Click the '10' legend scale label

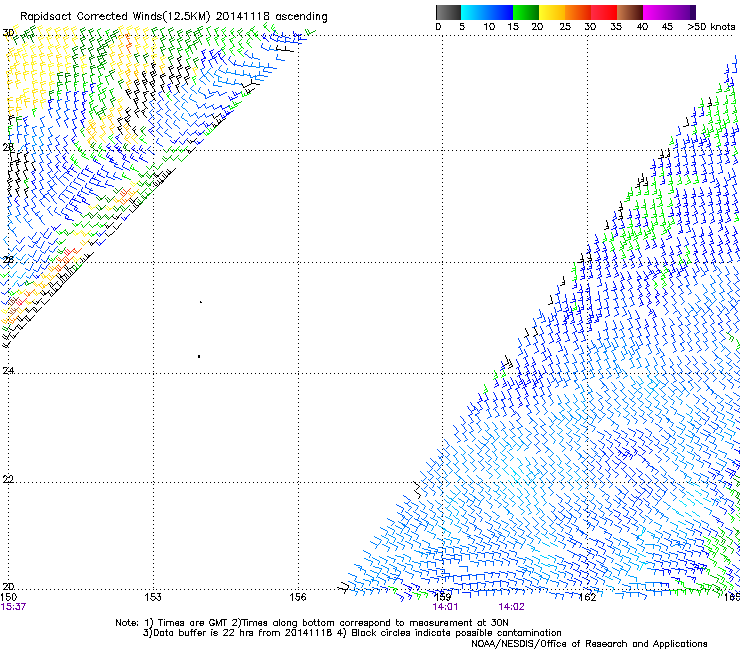(489, 27)
